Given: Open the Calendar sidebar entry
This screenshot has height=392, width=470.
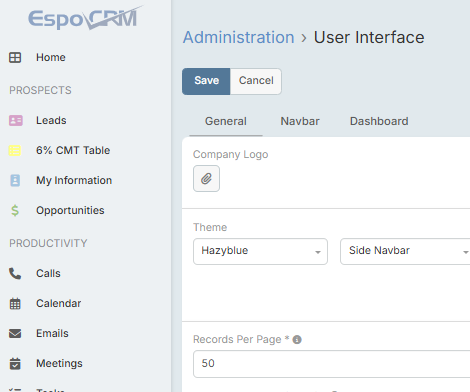Looking at the screenshot, I should coord(58,303).
